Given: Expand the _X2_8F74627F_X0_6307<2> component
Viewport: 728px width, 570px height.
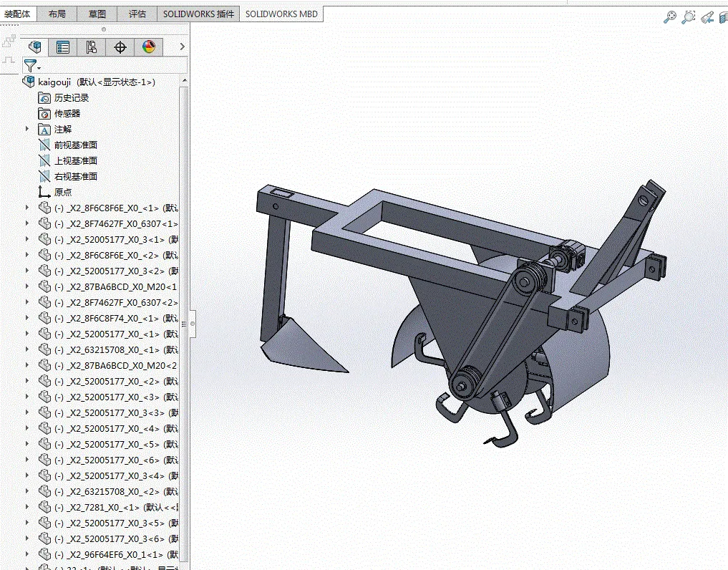Looking at the screenshot, I should tap(27, 302).
